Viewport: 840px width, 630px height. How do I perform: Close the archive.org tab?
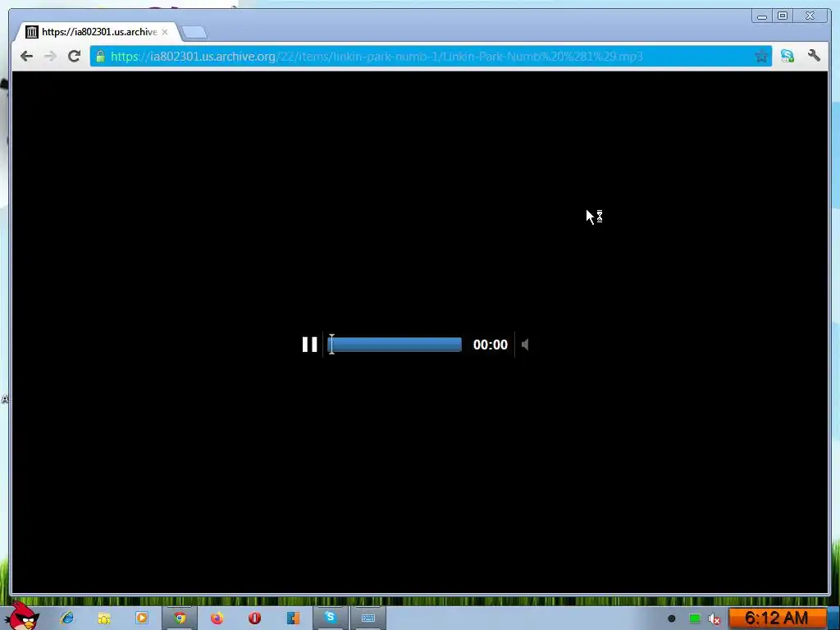pyautogui.click(x=164, y=32)
